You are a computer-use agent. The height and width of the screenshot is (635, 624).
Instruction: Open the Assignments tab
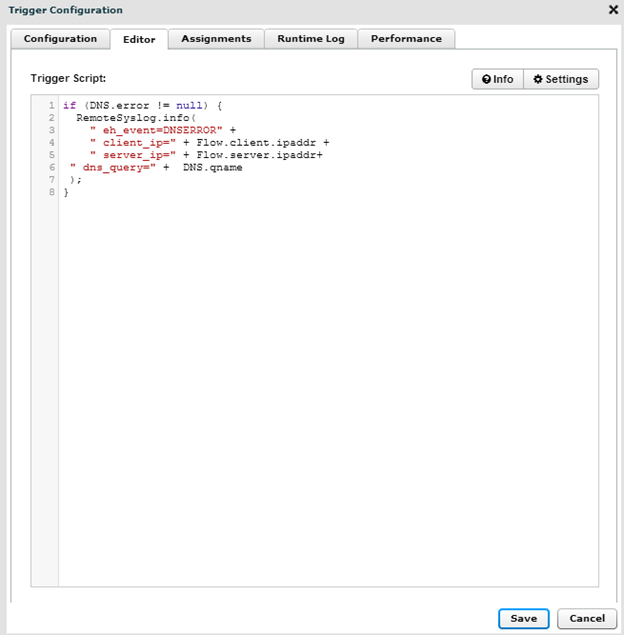pos(216,39)
